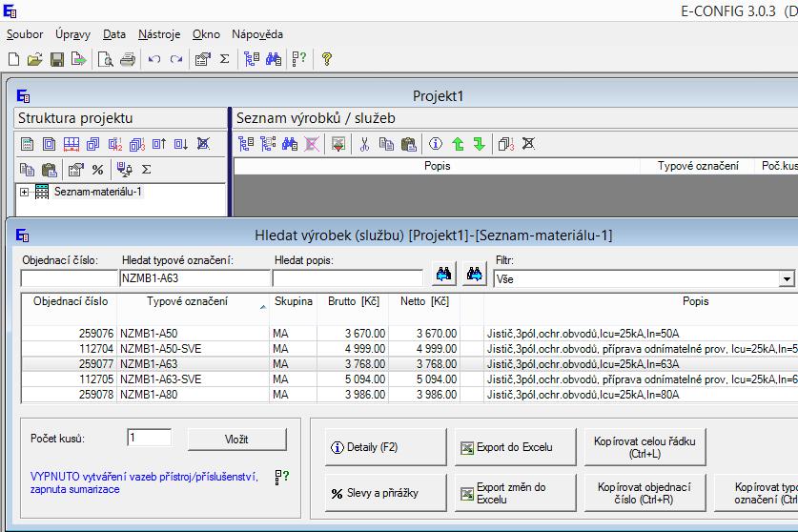Click the redo arrow in main toolbar
798x532 pixels.
tap(176, 59)
